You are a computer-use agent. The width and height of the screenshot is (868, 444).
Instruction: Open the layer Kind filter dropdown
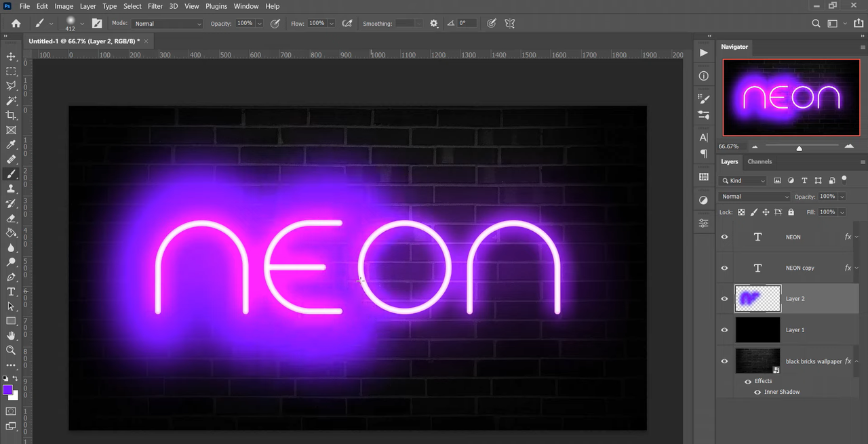click(x=743, y=180)
